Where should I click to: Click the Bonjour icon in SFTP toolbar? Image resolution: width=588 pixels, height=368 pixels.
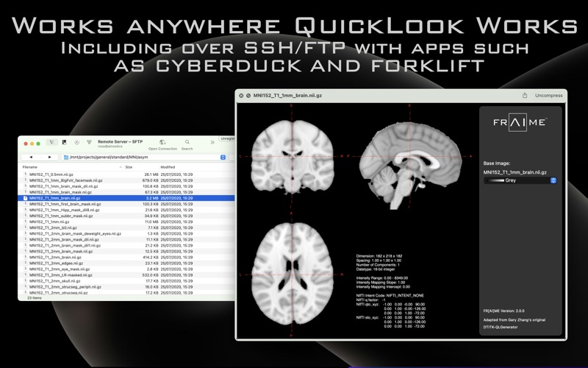point(89,142)
